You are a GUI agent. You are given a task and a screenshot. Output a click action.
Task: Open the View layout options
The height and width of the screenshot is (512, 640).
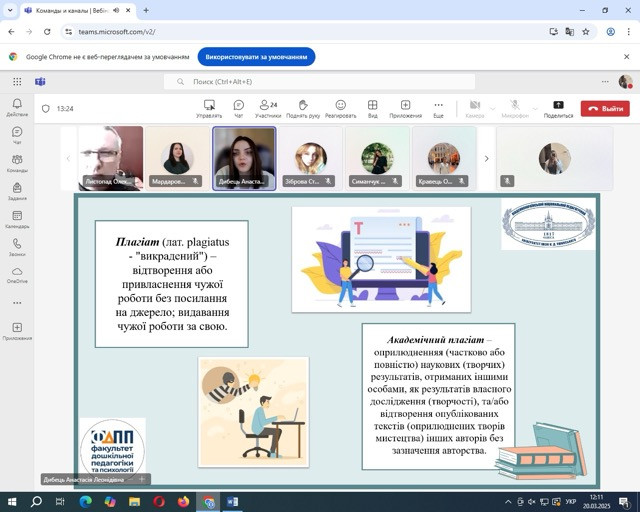tap(372, 108)
